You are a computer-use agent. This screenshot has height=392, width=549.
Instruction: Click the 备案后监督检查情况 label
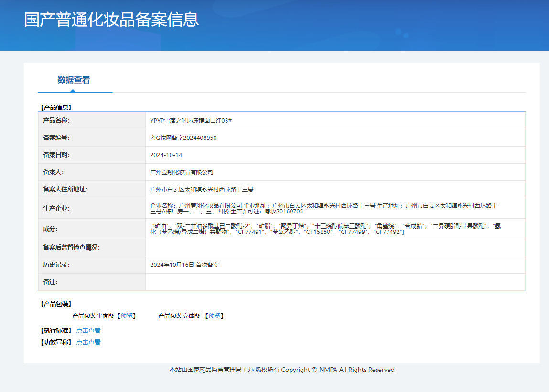coord(71,247)
